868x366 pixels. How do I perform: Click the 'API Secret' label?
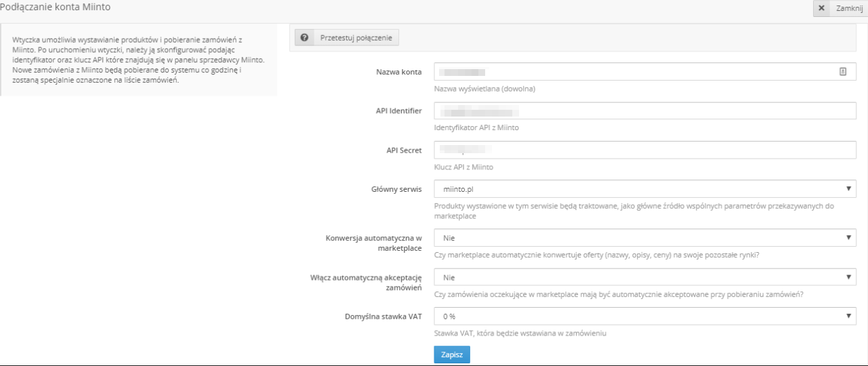[x=405, y=150]
